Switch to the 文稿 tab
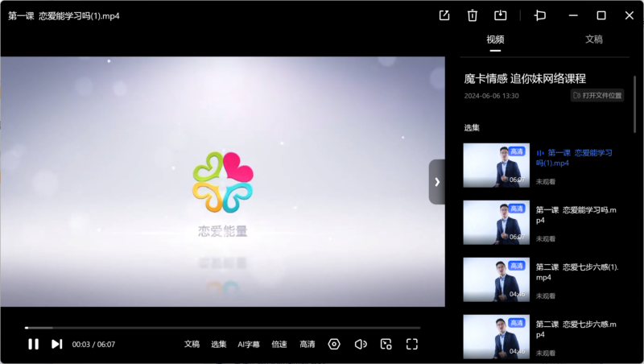Image resolution: width=644 pixels, height=364 pixels. pos(593,39)
